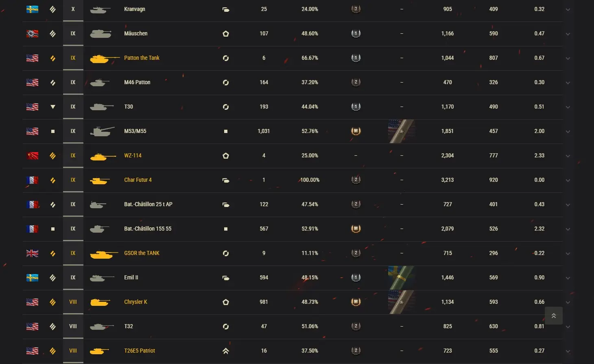Open the Chrysler K tank link
The image size is (594, 364).
pyautogui.click(x=135, y=302)
